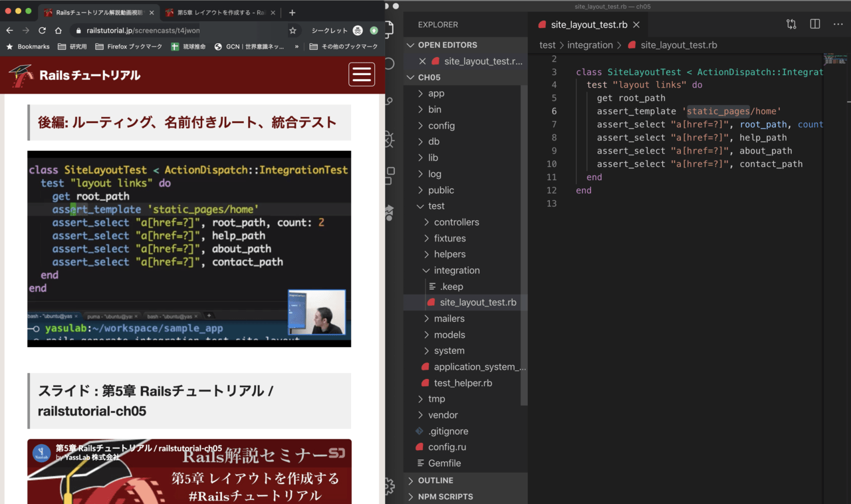Click the Chrome back arrow
Viewport: 851px width, 504px height.
tap(9, 31)
